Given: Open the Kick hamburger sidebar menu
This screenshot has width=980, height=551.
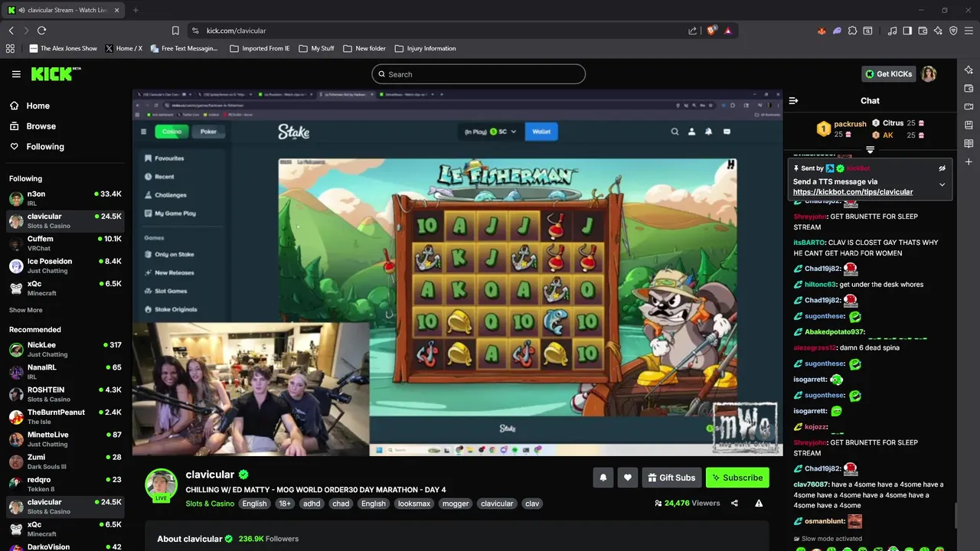Looking at the screenshot, I should 16,74.
